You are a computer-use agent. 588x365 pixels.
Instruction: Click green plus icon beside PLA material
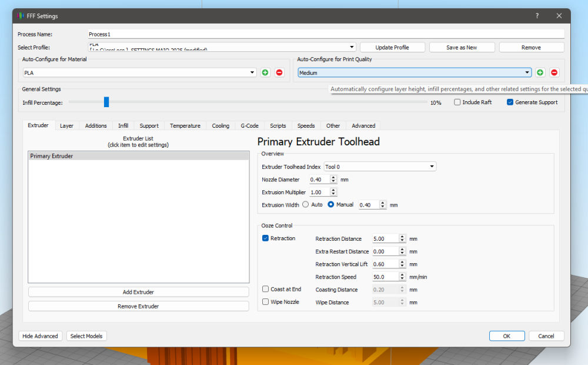pyautogui.click(x=265, y=72)
